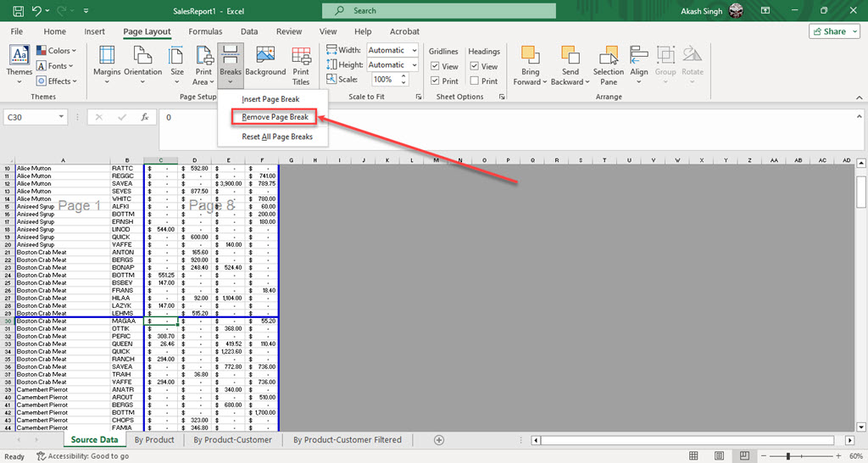This screenshot has width=868, height=463.
Task: Open the Print Area menu
Action: 203,65
